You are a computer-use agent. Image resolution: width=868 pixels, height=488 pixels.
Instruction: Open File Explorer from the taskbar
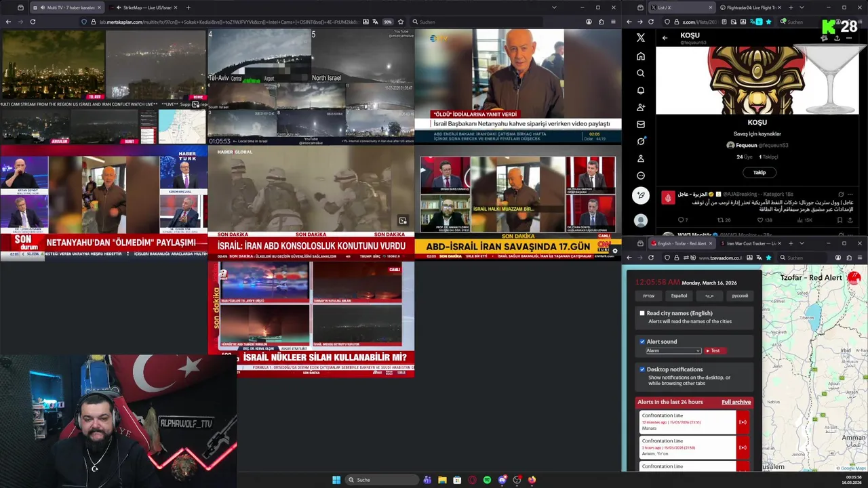pos(442,480)
